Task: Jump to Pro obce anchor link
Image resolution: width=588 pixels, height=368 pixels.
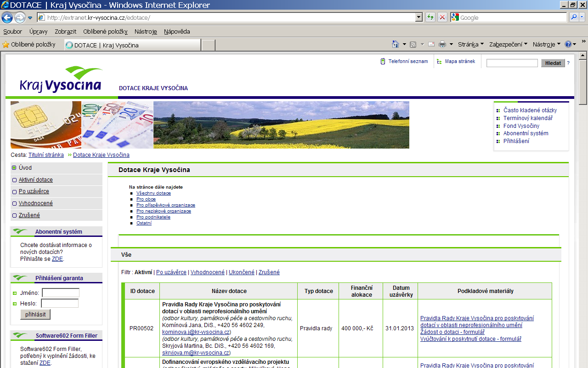Action: coord(146,199)
